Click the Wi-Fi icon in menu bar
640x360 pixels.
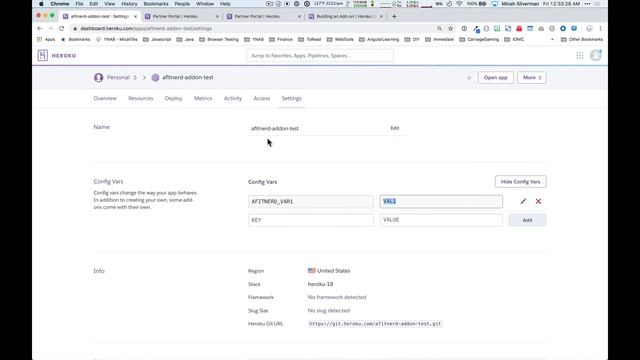[459, 4]
